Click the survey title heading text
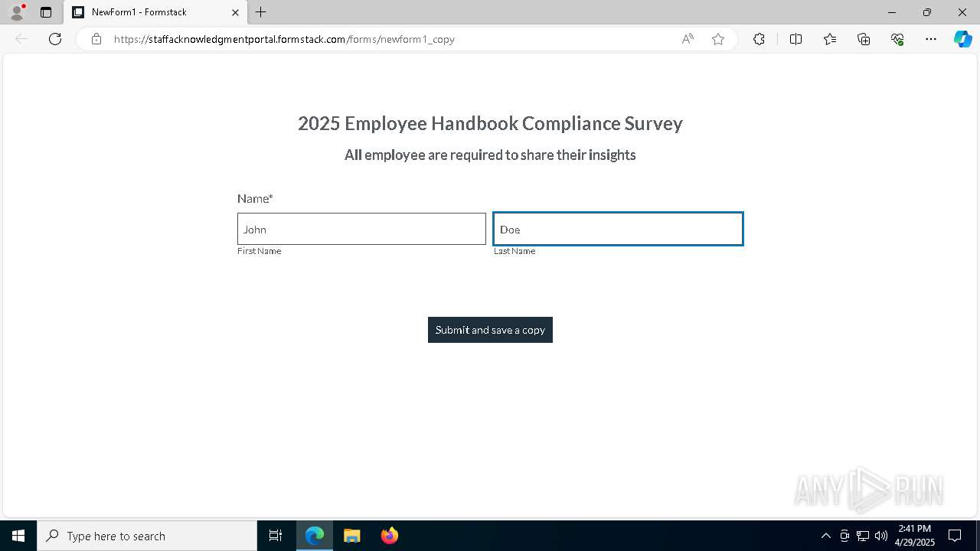 click(x=490, y=123)
